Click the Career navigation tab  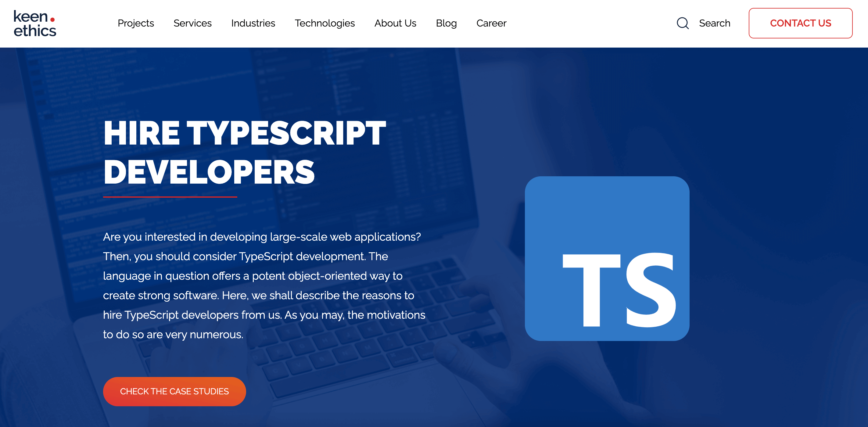pyautogui.click(x=491, y=23)
